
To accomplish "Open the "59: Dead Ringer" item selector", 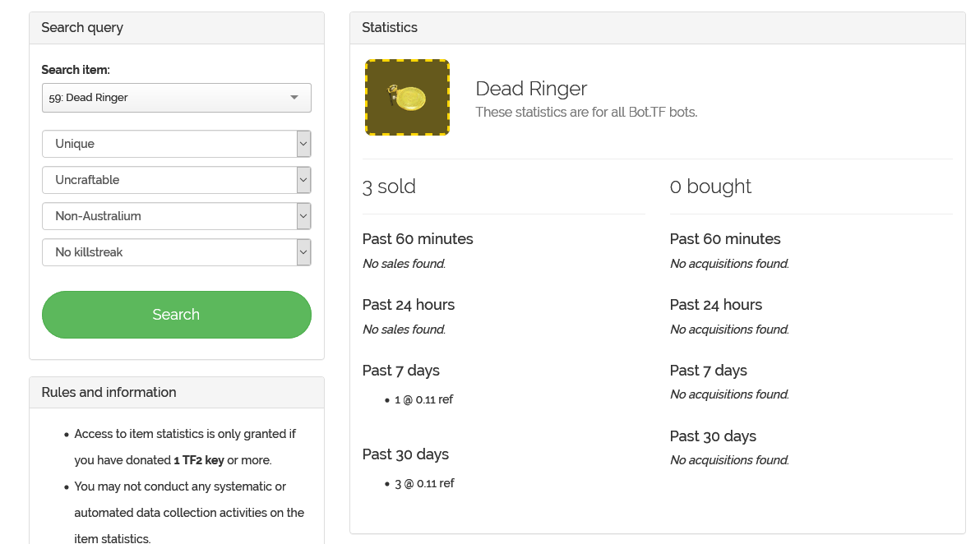I will coord(176,98).
